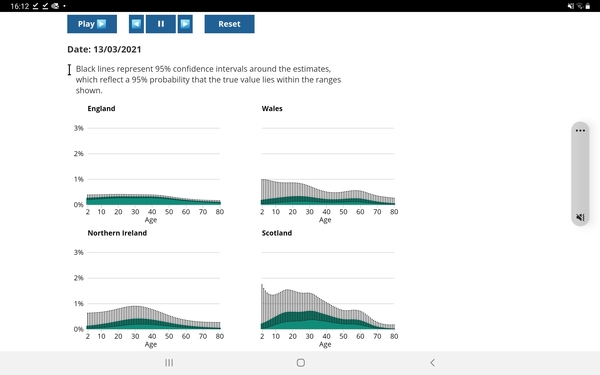Click the Northern Ireland chart title
Image resolution: width=600 pixels, height=375 pixels.
[117, 233]
